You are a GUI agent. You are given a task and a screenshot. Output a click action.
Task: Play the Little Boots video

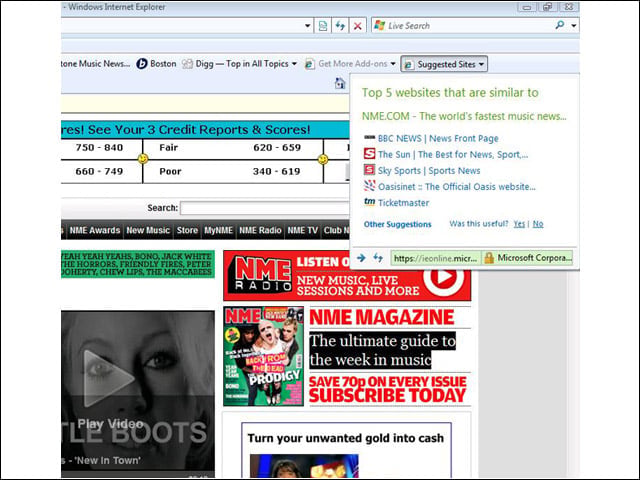click(x=108, y=378)
